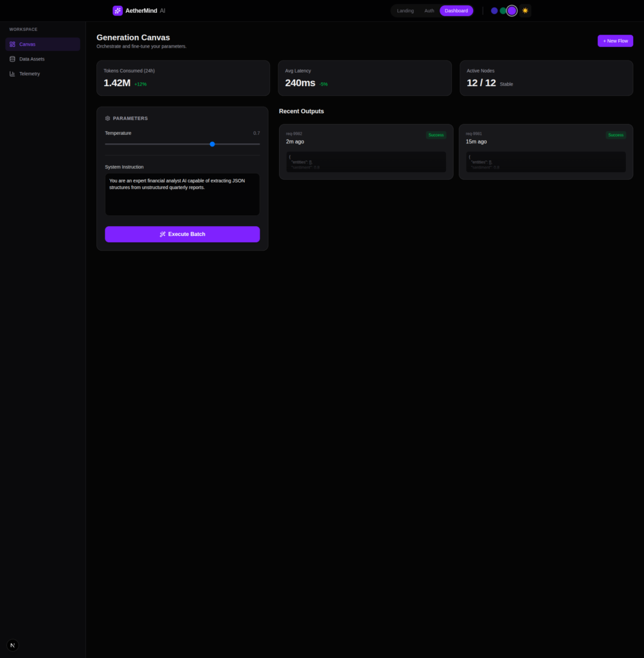Click the -5% latency change indicator
The image size is (644, 658).
pyautogui.click(x=323, y=84)
